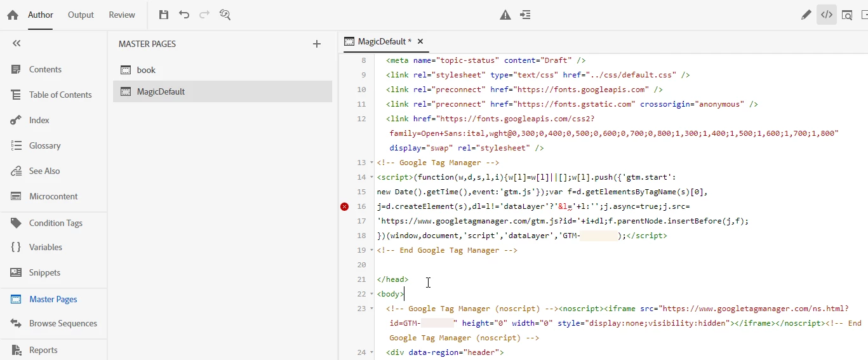Undo the last edit
Viewport: 868px width, 360px height.
coord(184,15)
